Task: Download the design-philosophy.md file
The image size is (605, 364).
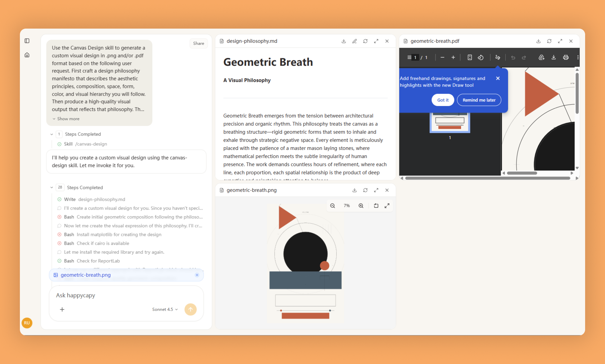Action: coord(344,41)
